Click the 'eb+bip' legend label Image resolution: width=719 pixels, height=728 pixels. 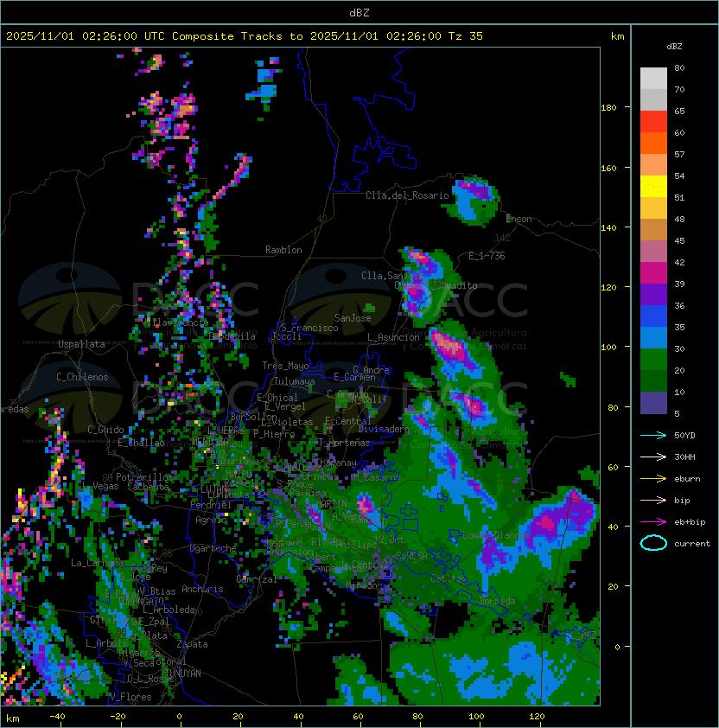click(x=690, y=522)
